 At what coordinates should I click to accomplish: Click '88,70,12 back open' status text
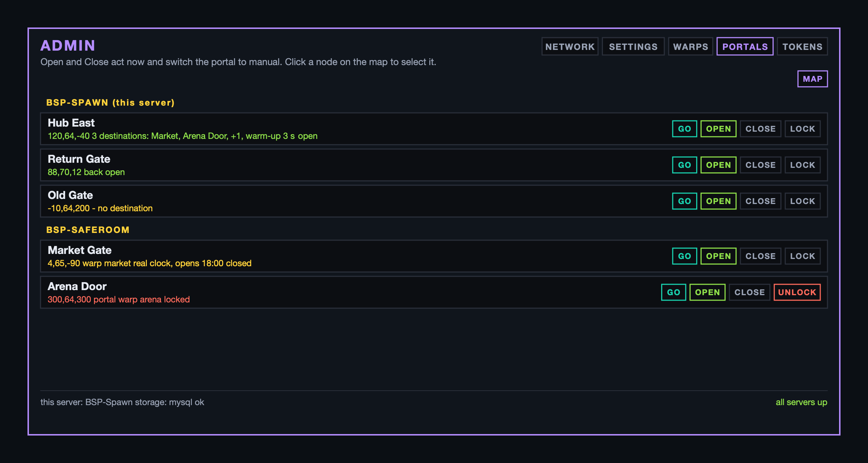(x=86, y=172)
